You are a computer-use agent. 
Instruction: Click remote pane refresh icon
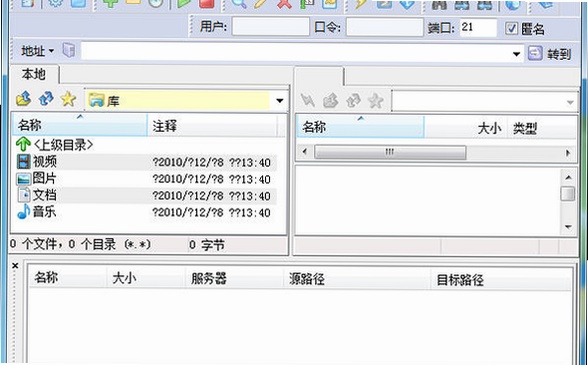(x=353, y=101)
